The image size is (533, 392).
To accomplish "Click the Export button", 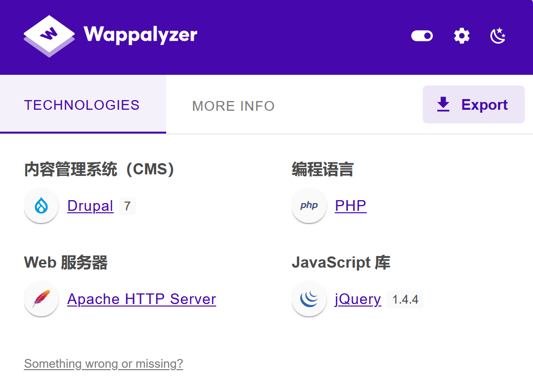I will (474, 104).
